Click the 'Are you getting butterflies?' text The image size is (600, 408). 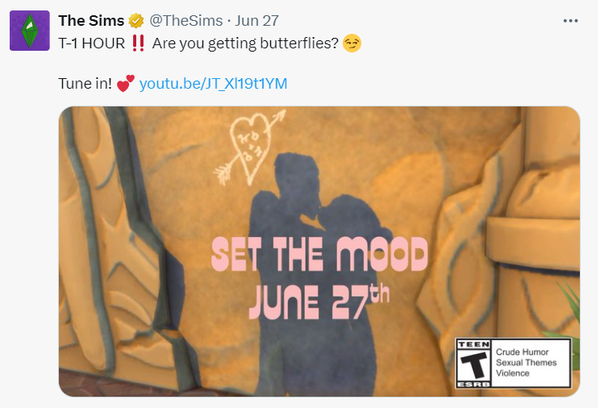coord(245,43)
